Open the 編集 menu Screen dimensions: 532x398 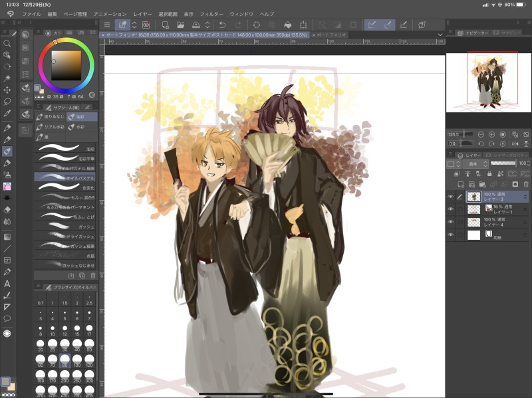tap(53, 14)
